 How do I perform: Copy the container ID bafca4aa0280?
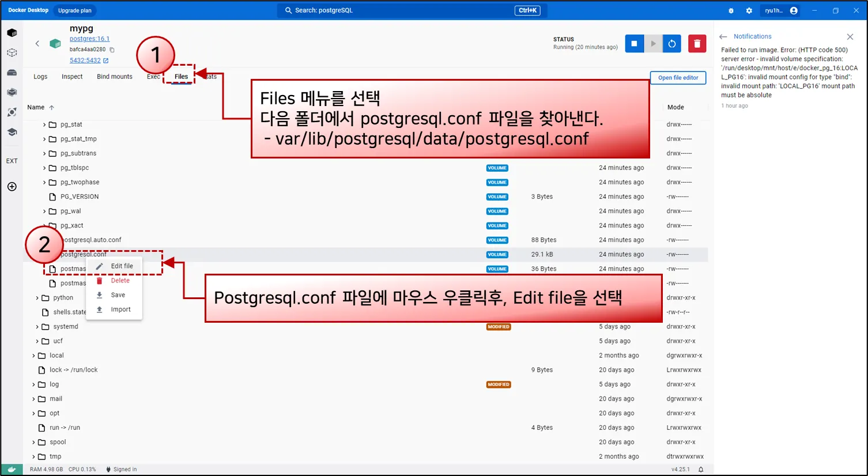112,50
